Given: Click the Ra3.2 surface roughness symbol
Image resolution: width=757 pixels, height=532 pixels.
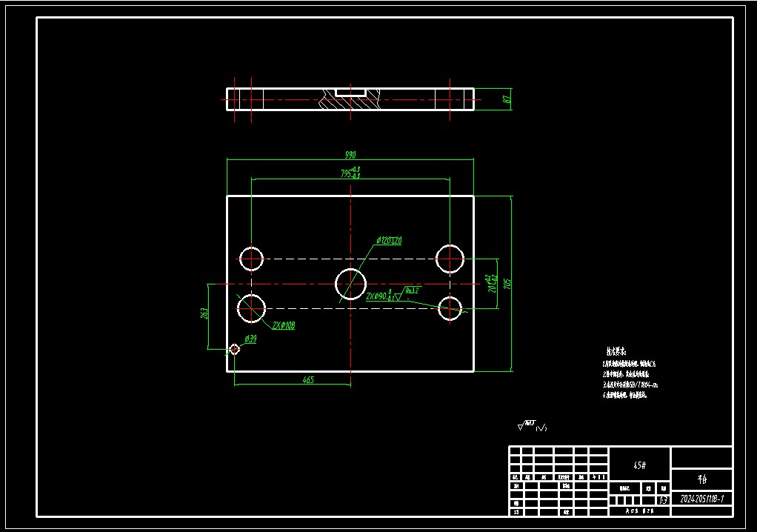Looking at the screenshot, I should 408,293.
